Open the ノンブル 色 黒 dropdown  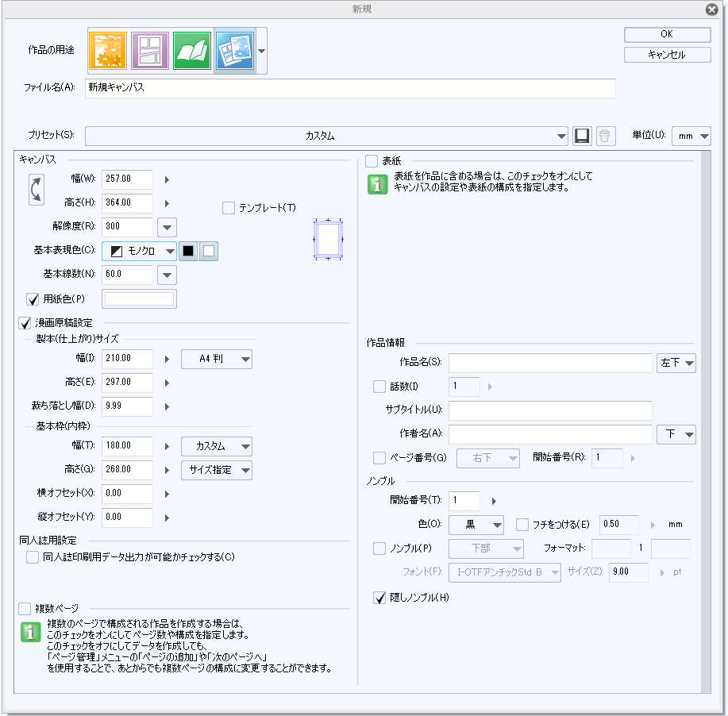(476, 525)
